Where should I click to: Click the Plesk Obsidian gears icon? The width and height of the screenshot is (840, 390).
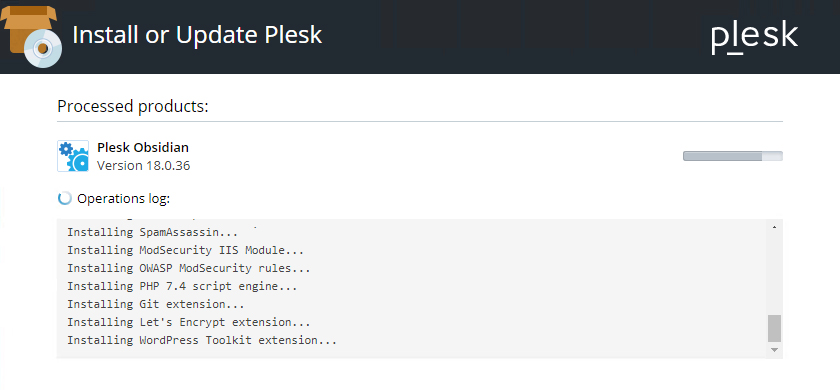pyautogui.click(x=73, y=156)
